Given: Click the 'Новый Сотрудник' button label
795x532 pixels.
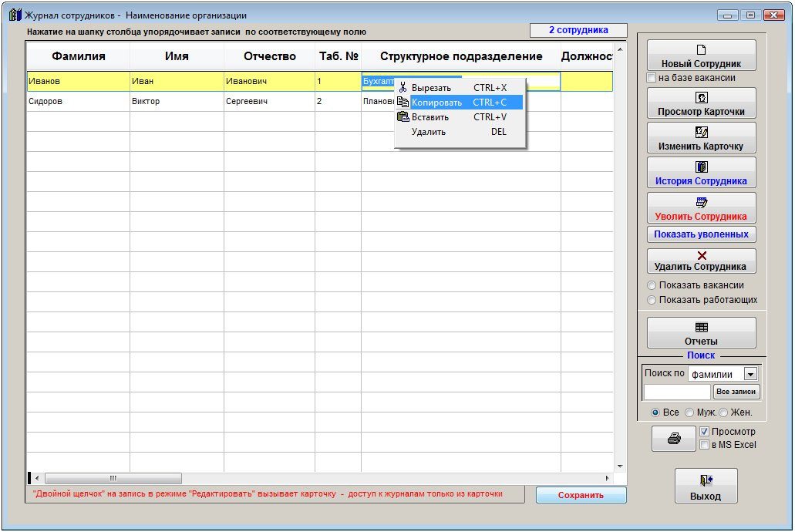Looking at the screenshot, I should [701, 64].
